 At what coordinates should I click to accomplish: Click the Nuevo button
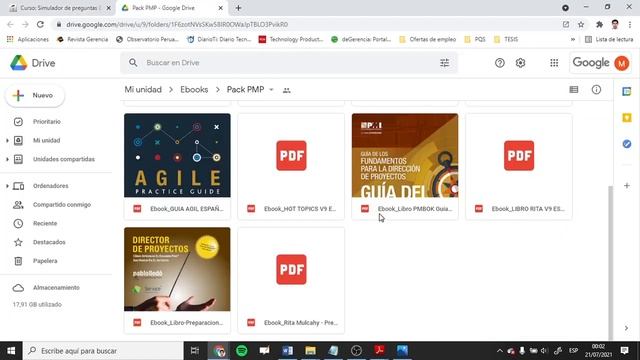point(35,96)
